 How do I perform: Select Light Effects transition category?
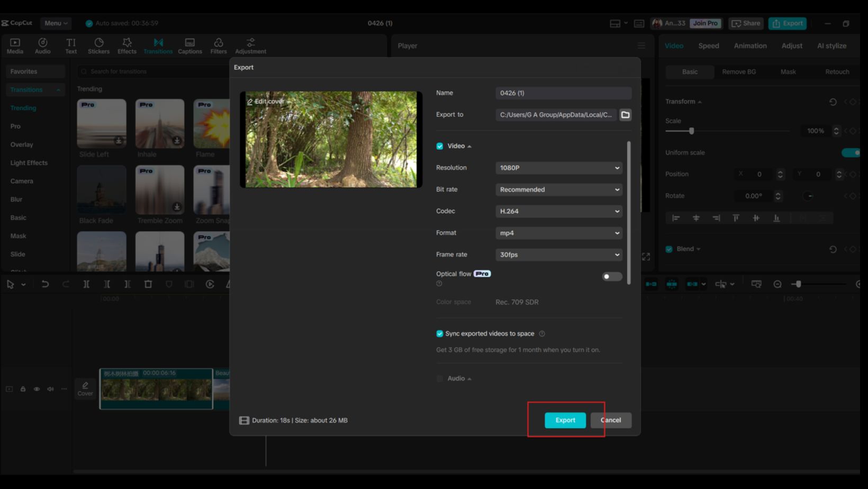pos(29,163)
